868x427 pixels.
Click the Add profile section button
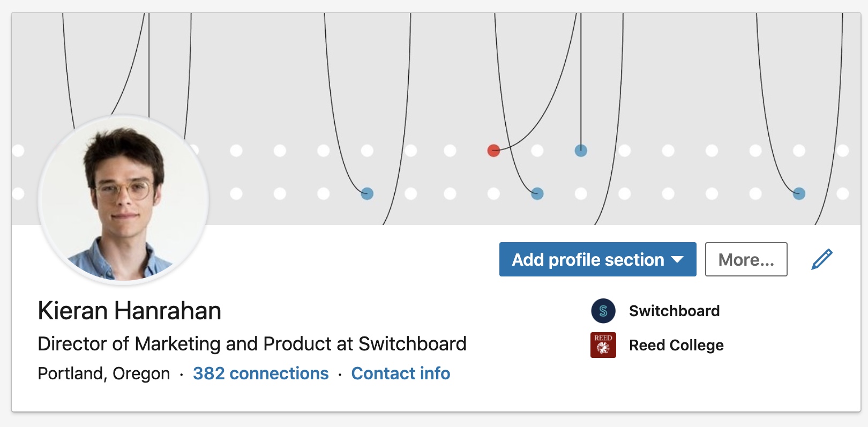598,259
